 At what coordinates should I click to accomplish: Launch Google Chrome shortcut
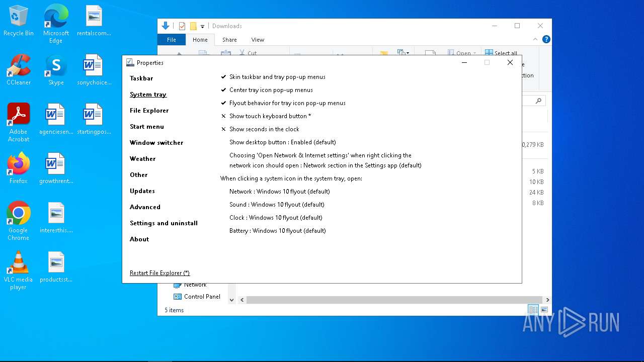[19, 221]
